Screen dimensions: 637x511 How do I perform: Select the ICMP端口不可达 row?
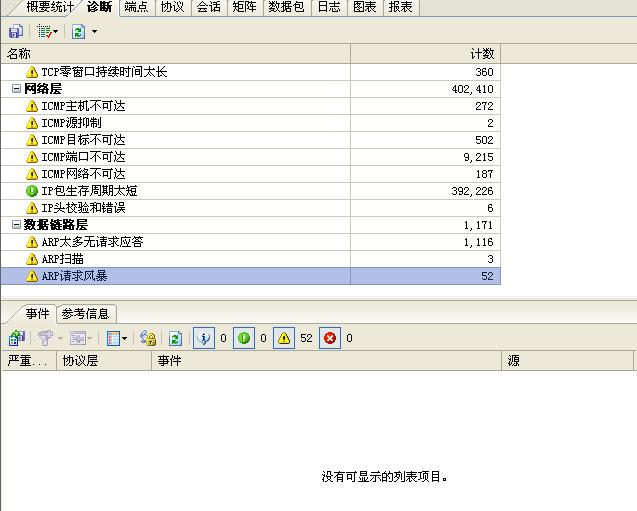click(x=251, y=157)
